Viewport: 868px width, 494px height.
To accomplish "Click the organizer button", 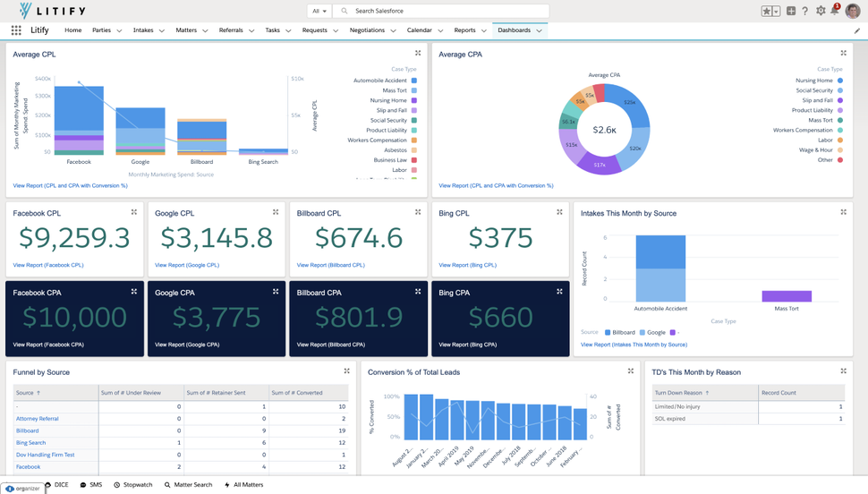I will pos(22,489).
